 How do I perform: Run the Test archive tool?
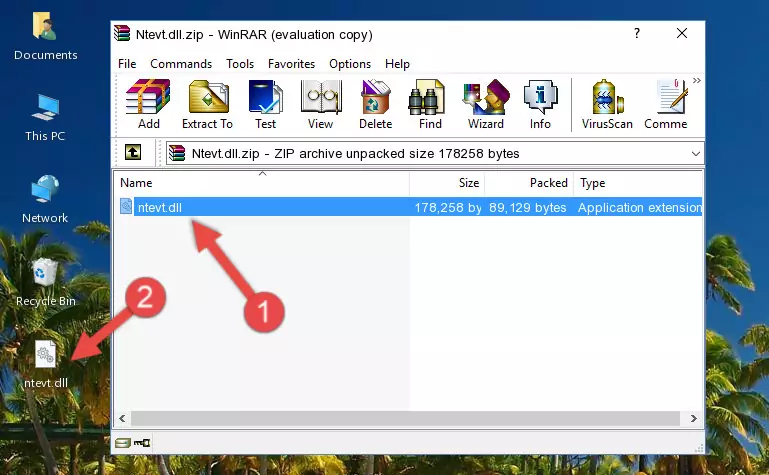265,104
